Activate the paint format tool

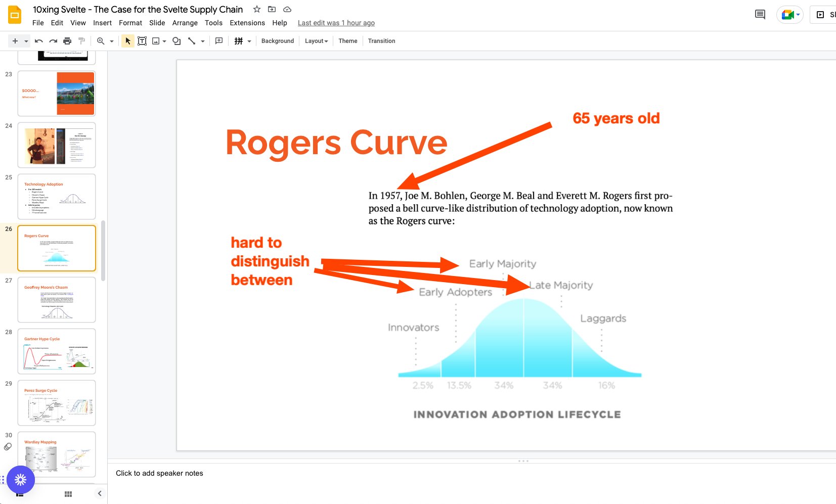tap(81, 41)
